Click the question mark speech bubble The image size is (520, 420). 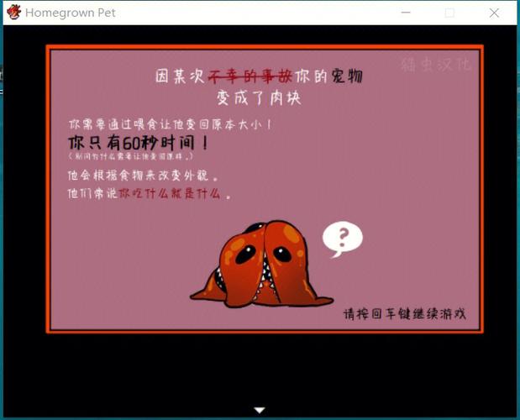pyautogui.click(x=343, y=239)
